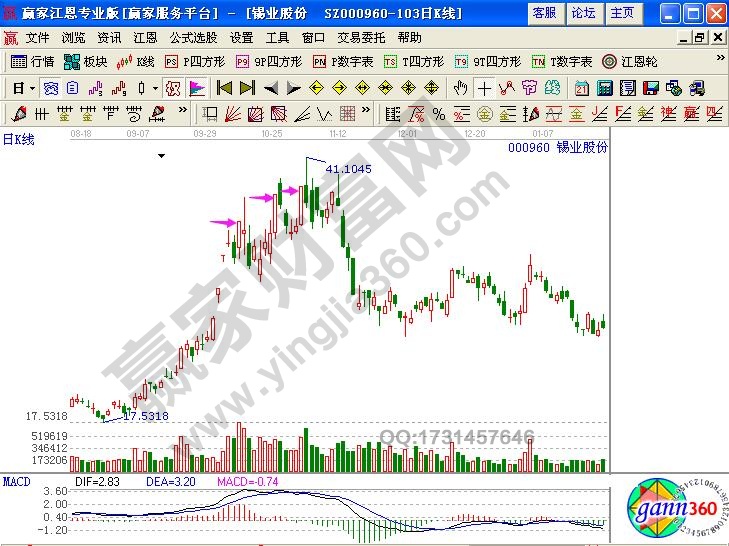Viewport: 729px width, 546px height.
Task: Open the 公式选股 menu
Action: pos(192,38)
